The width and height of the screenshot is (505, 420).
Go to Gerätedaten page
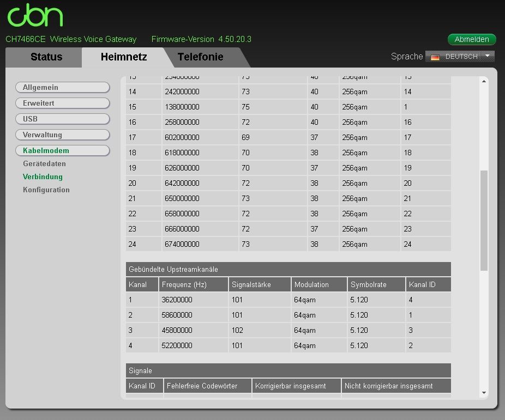[44, 163]
